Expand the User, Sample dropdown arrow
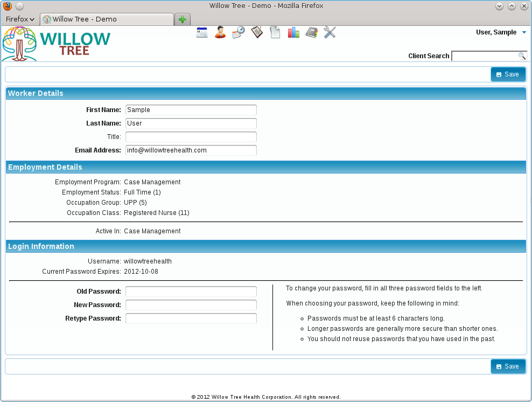This screenshot has height=402, width=532. pyautogui.click(x=524, y=32)
